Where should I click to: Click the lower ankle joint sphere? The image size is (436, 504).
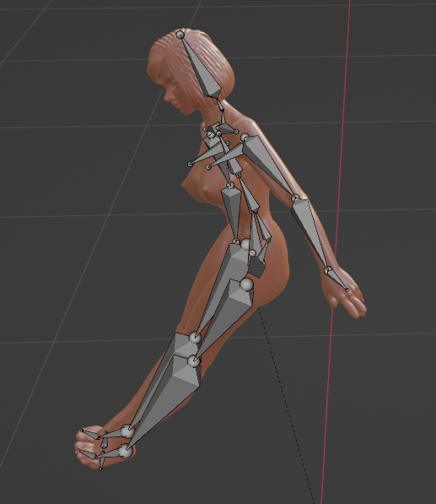point(125,451)
